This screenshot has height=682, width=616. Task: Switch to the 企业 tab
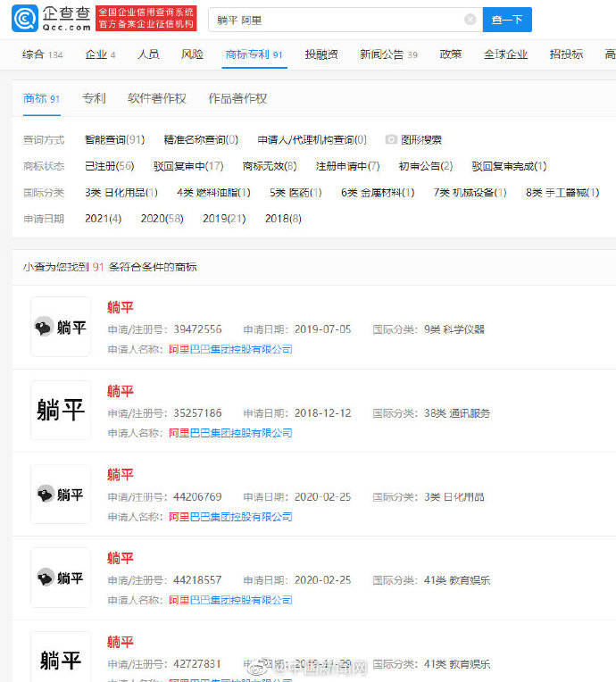[100, 54]
